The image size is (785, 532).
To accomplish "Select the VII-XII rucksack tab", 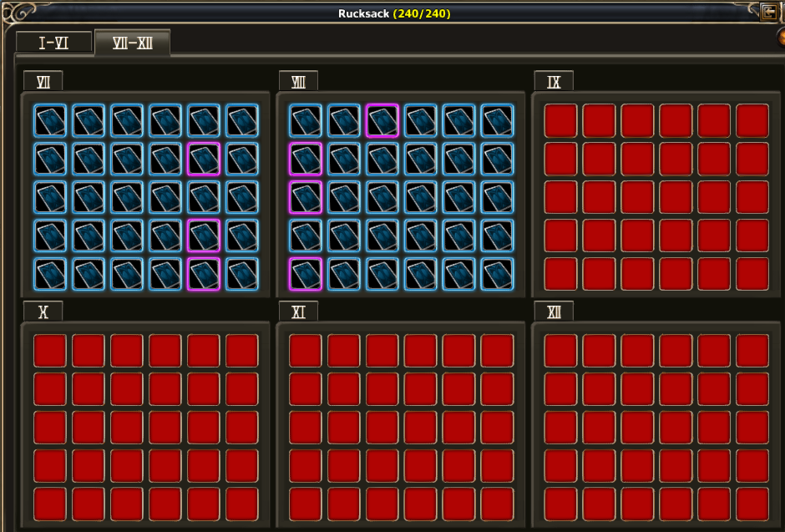I will click(x=132, y=42).
